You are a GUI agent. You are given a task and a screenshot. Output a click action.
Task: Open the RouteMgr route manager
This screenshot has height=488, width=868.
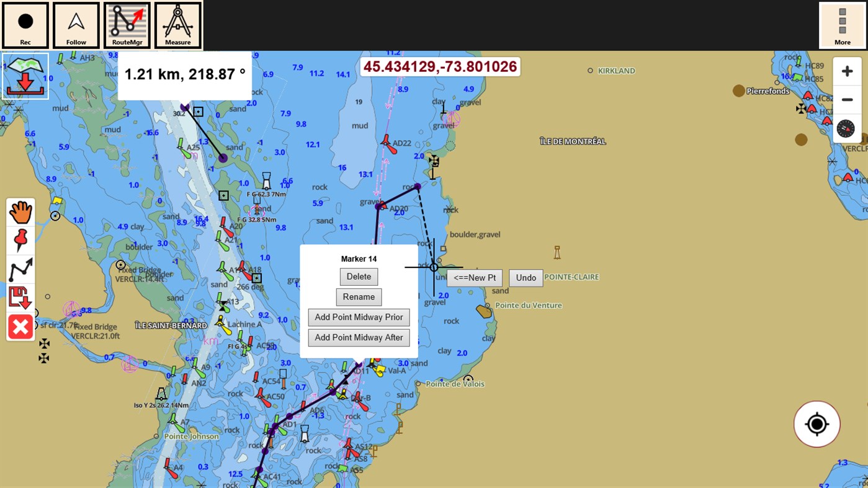[127, 25]
